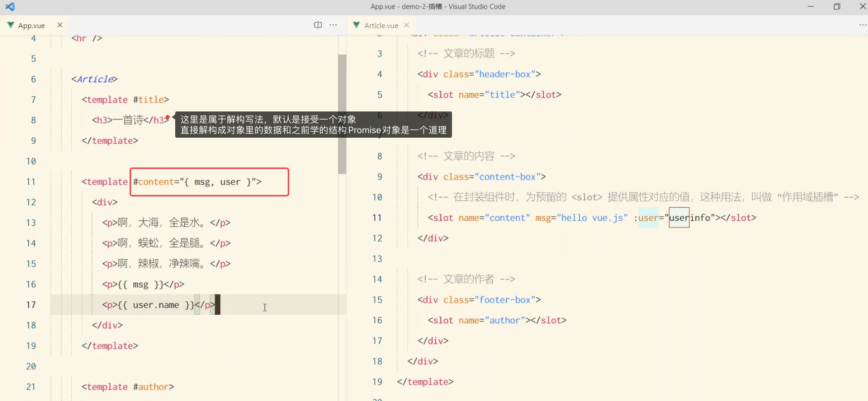868x401 pixels.
Task: Split the App.vue editor to the right
Action: coord(318,25)
